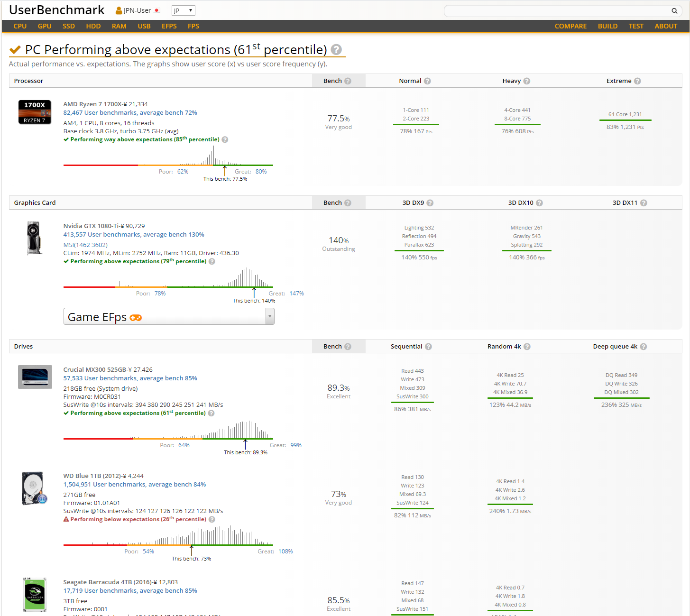690x616 pixels.
Task: Open the COMPARE menu item
Action: 570,26
